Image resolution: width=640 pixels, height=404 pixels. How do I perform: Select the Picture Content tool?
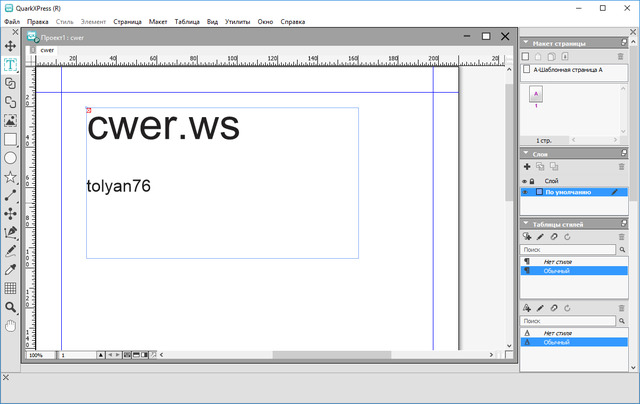point(10,120)
